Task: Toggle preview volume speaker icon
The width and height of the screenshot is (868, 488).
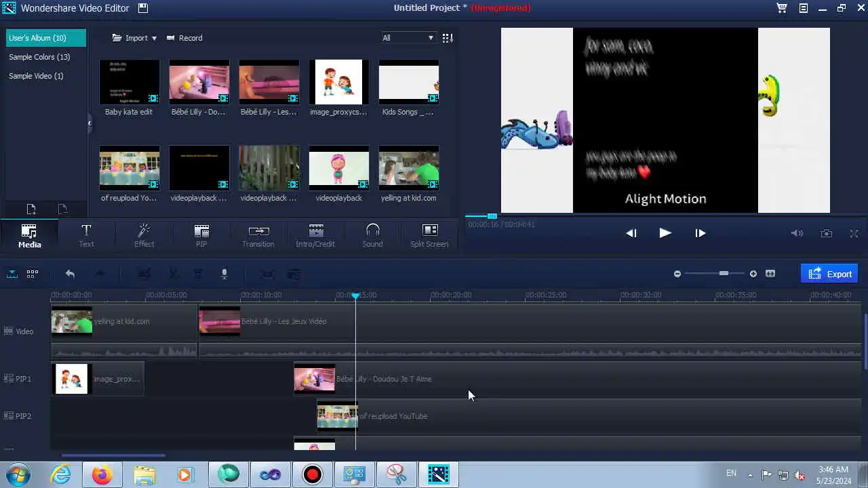Action: click(797, 233)
